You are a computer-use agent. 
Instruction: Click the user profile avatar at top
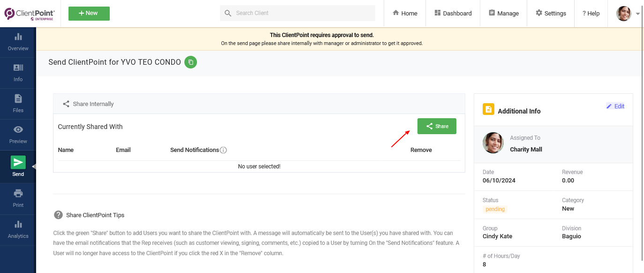624,14
